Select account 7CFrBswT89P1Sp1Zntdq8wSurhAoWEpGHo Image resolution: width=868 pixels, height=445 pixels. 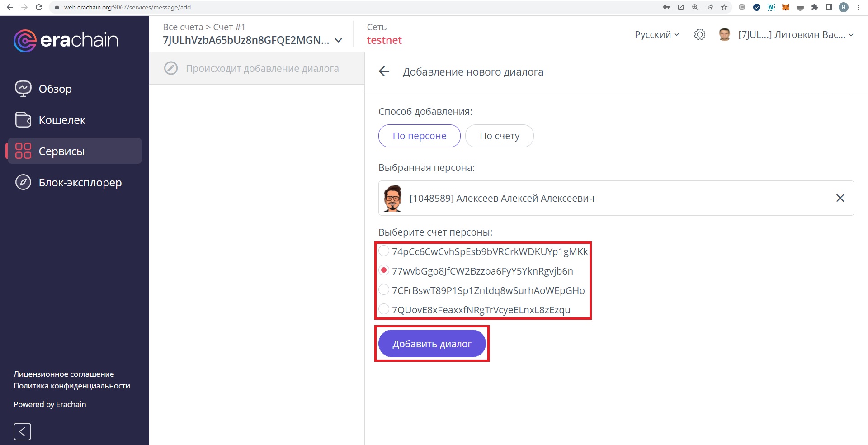click(x=383, y=290)
